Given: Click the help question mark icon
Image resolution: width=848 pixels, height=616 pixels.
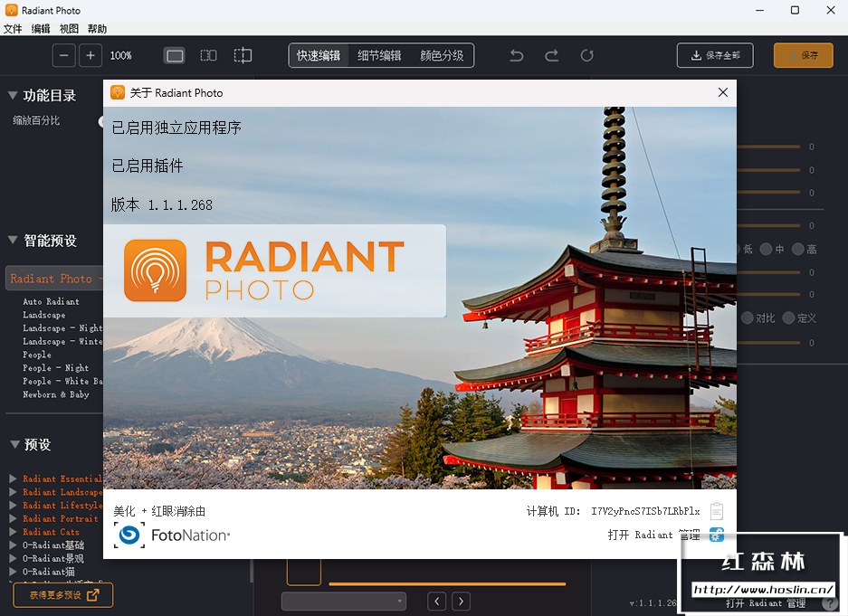Looking at the screenshot, I should pos(829,603).
